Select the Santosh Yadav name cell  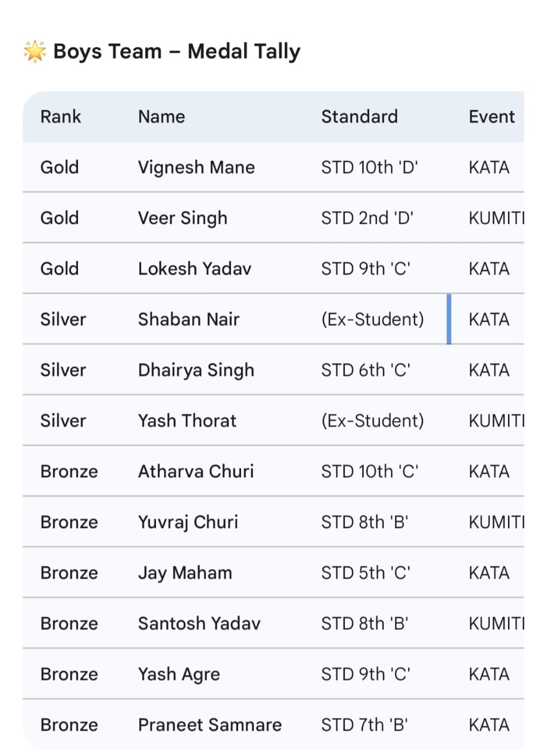click(199, 624)
